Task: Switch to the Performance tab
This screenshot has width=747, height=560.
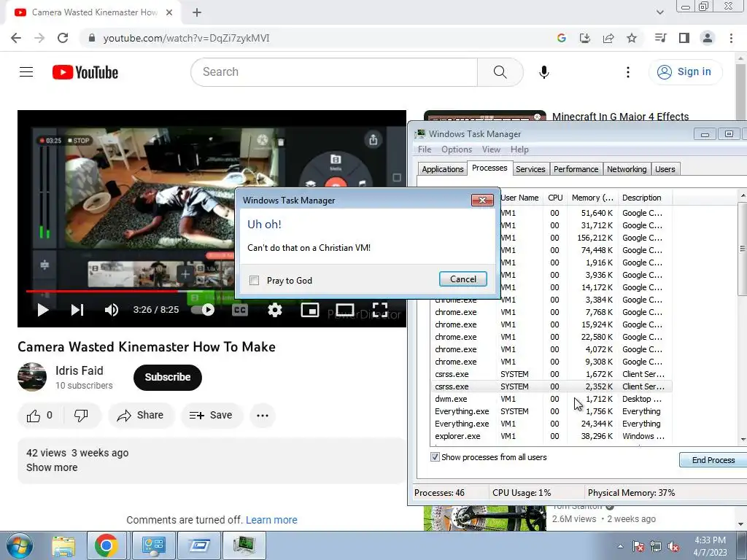Action: [576, 169]
